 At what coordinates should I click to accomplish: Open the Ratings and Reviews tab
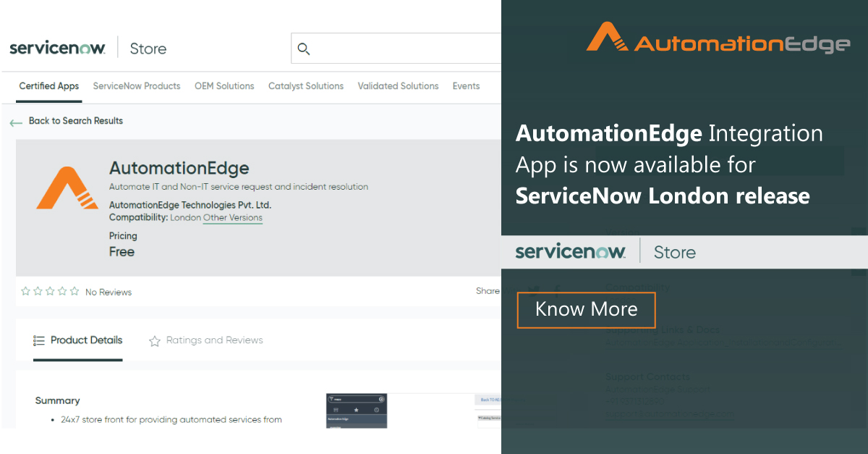tap(215, 340)
